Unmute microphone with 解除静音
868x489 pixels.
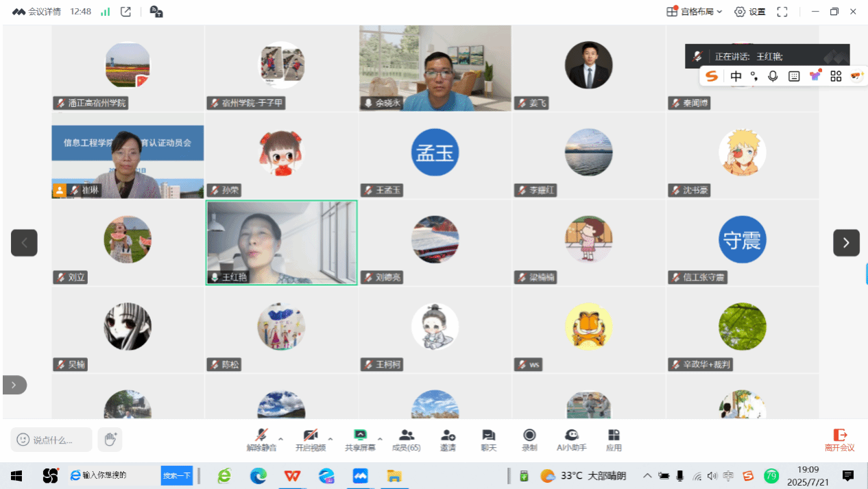(x=261, y=440)
